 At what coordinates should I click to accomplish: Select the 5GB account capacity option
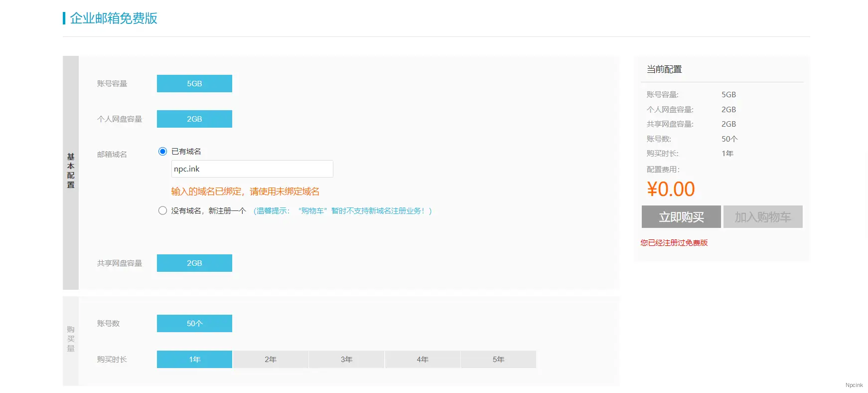[x=194, y=84]
